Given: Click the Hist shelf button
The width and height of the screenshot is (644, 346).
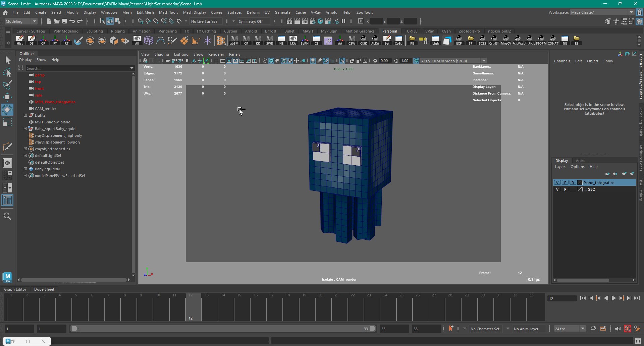Looking at the screenshot, I should pos(20,40).
